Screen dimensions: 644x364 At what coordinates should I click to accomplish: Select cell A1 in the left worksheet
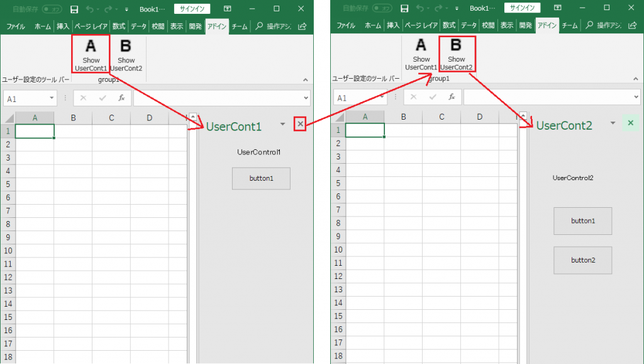click(35, 130)
